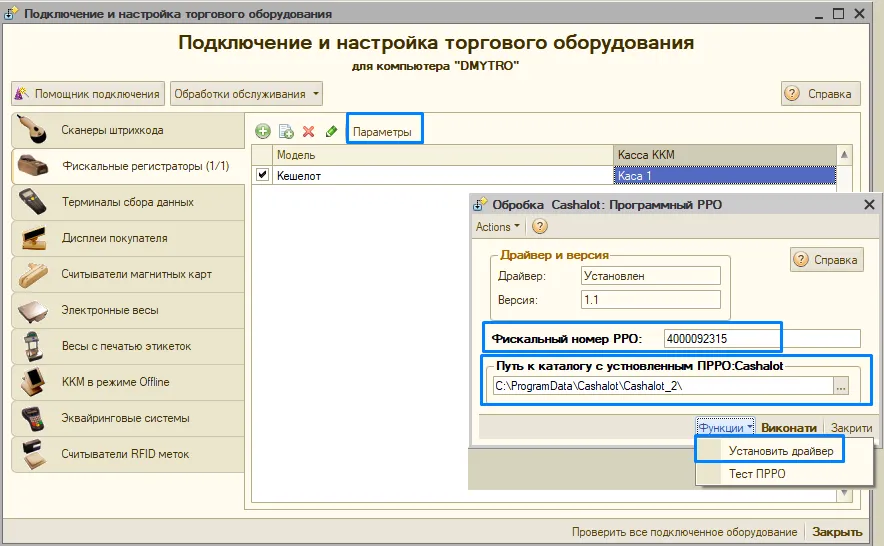
Task: Close the Cashalot Обробка dialog
Action: pos(869,205)
